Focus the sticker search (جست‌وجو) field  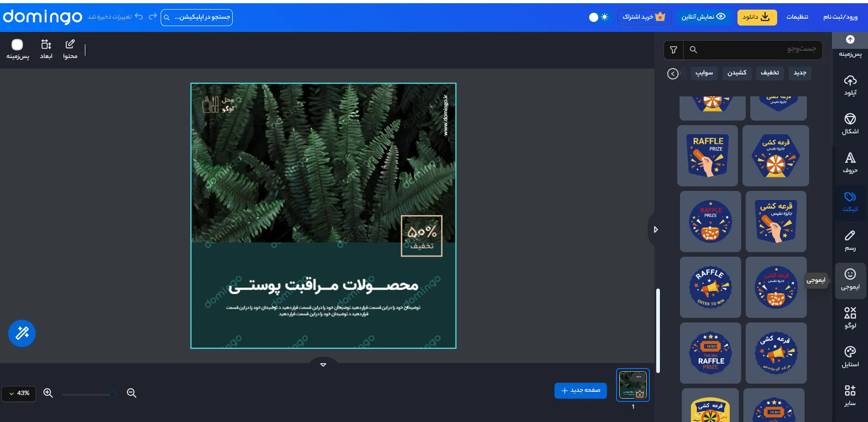pos(753,50)
